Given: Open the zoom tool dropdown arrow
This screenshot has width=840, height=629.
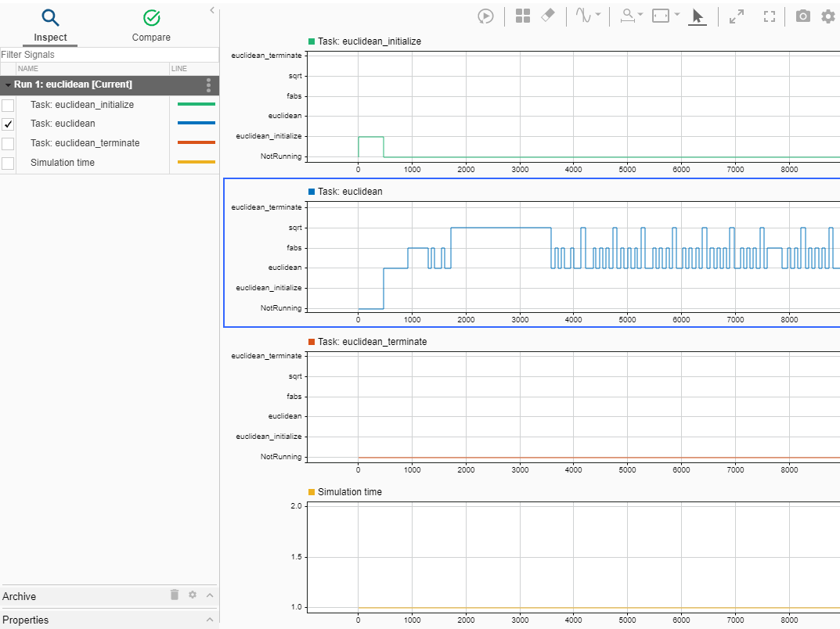Looking at the screenshot, I should 640,15.
